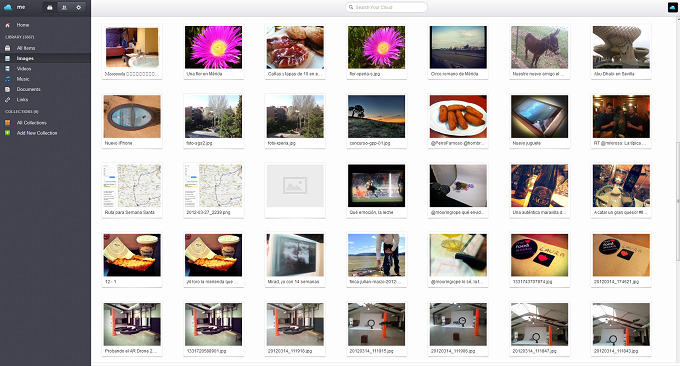
Task: Open the 'Nuevo iPhone' thumbnail
Action: pos(132,117)
